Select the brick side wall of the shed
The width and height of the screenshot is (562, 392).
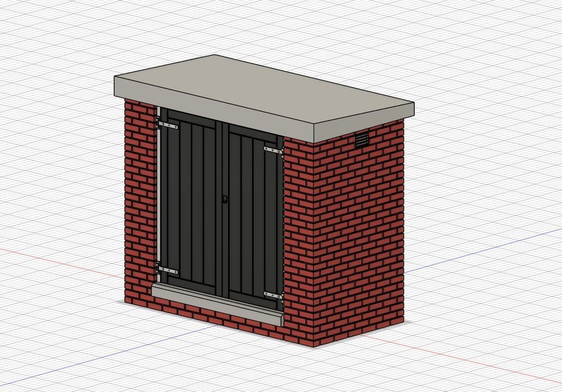pyautogui.click(x=358, y=233)
